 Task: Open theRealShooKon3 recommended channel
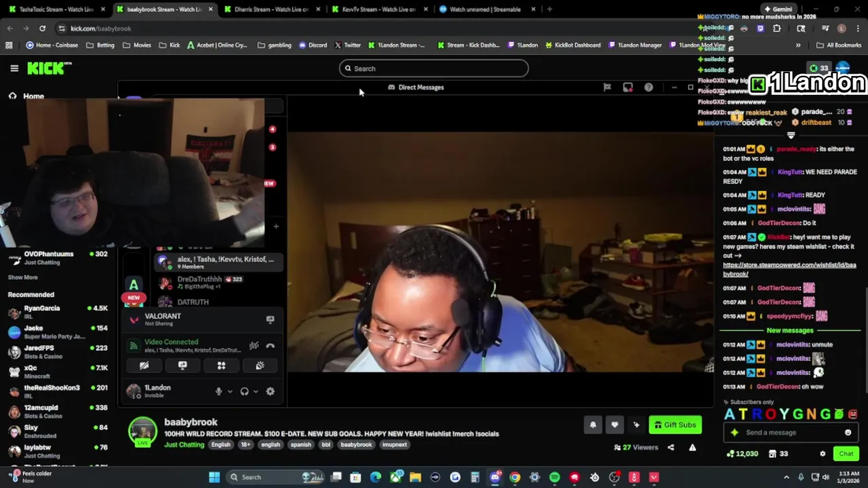tap(58, 391)
